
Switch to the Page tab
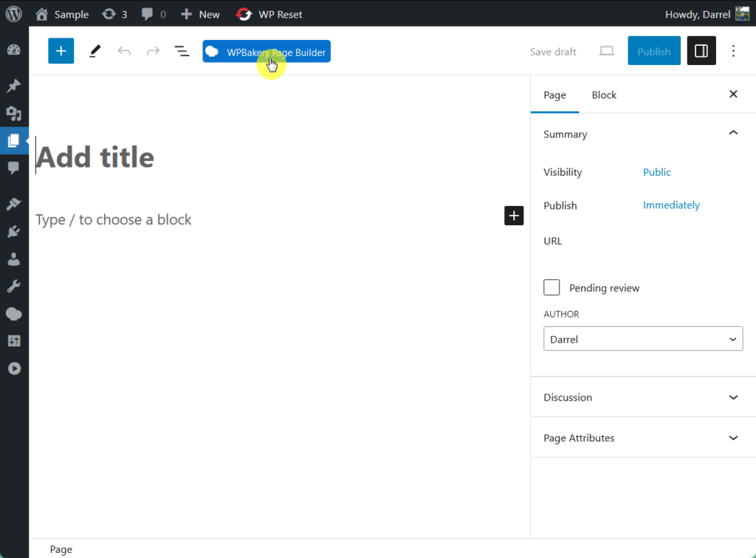[554, 95]
